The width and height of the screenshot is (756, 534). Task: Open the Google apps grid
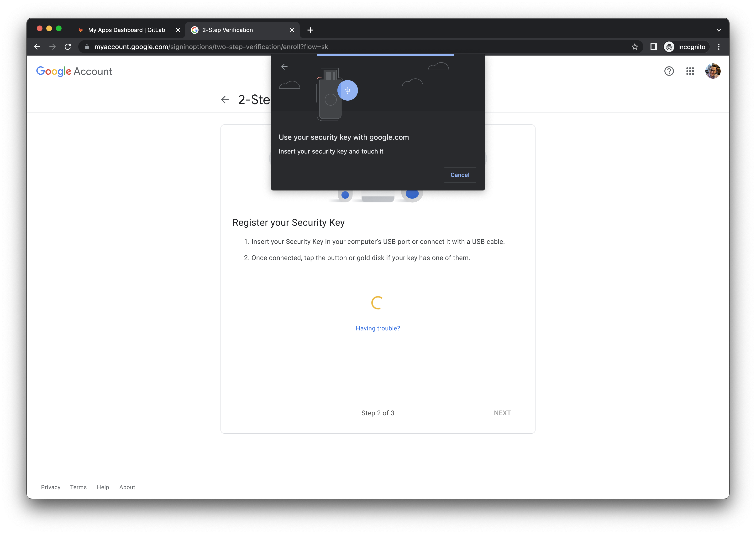690,71
